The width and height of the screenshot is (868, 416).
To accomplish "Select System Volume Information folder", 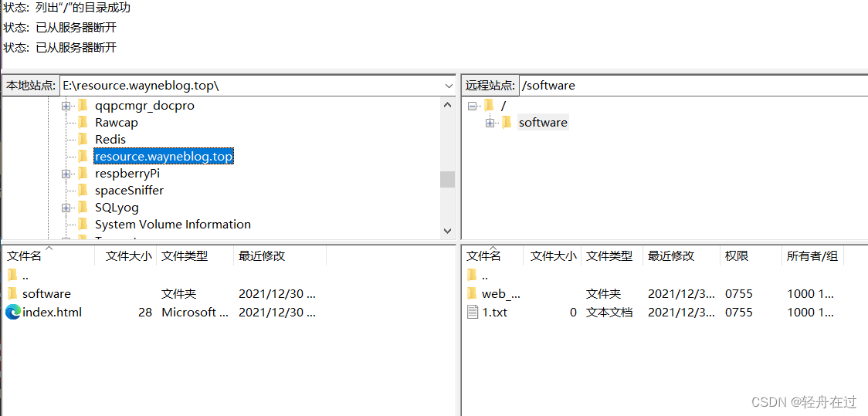I will click(172, 225).
